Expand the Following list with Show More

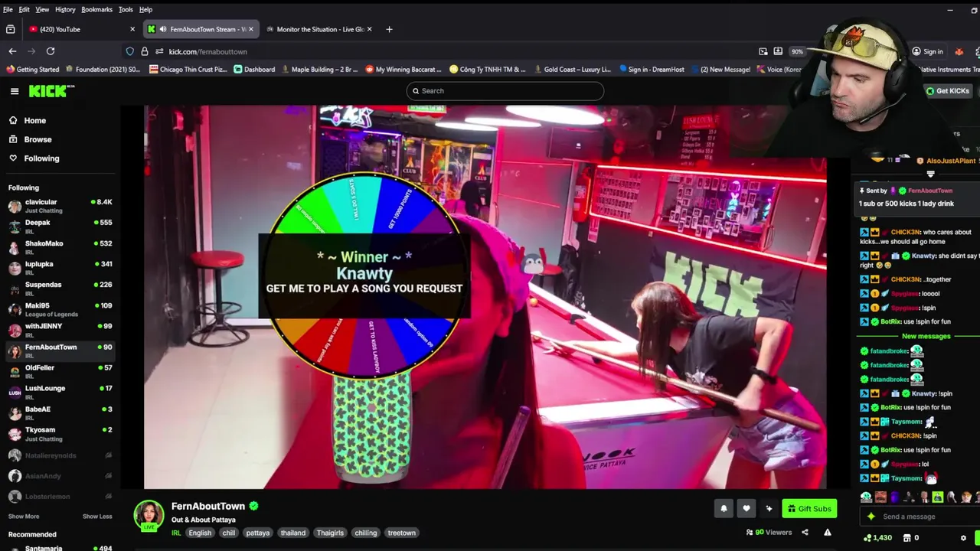(x=23, y=517)
